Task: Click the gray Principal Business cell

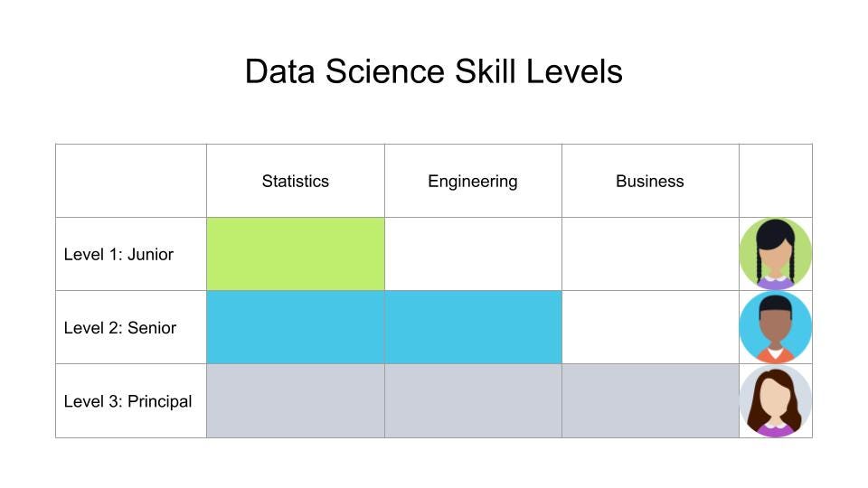Action: [650, 400]
